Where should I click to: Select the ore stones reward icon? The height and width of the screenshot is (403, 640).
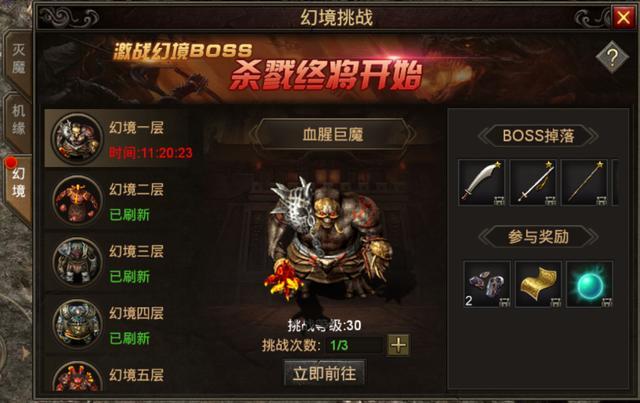pos(487,284)
